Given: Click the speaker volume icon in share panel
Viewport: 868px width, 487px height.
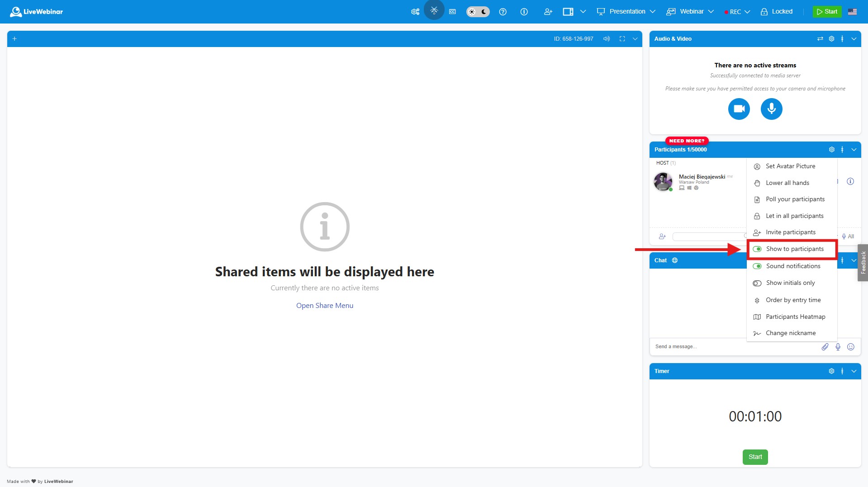Looking at the screenshot, I should [607, 39].
